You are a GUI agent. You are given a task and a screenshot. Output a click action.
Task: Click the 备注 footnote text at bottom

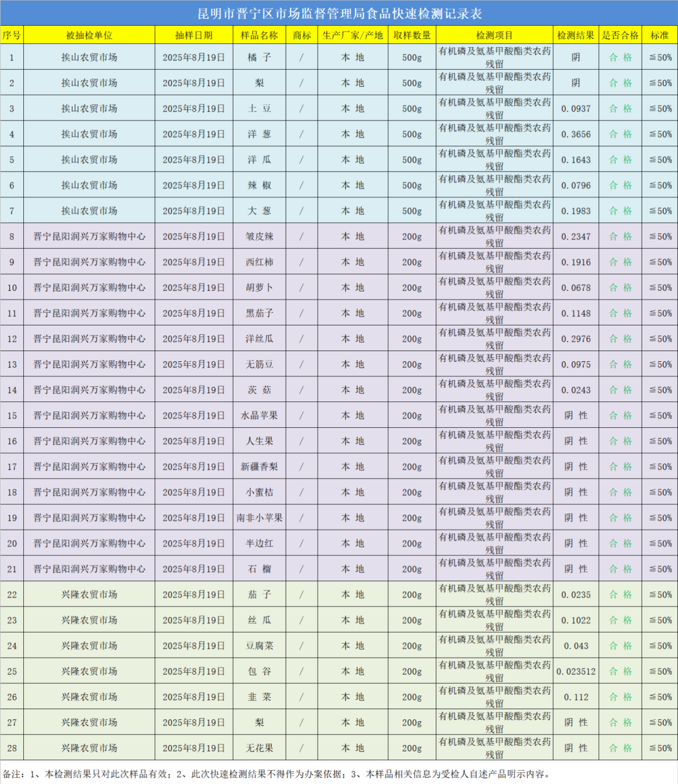pyautogui.click(x=276, y=774)
